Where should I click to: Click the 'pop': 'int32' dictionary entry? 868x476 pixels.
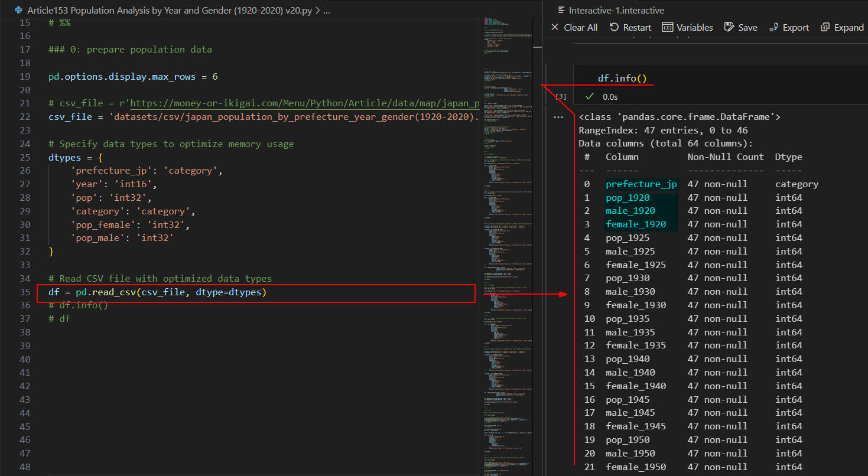[x=111, y=198]
